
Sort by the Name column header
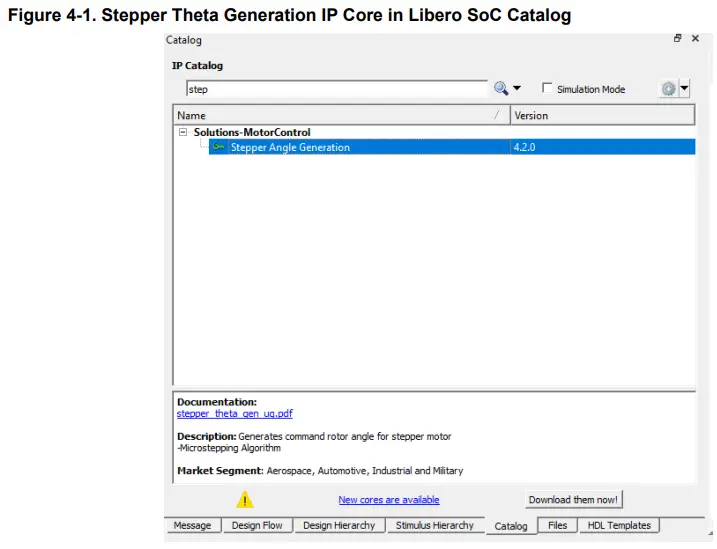pos(342,115)
